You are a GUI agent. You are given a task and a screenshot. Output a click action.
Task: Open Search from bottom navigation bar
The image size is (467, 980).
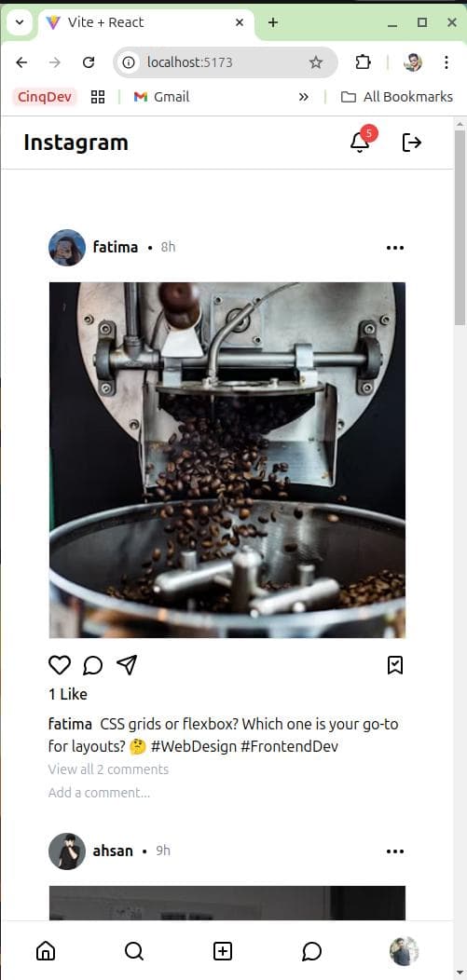(x=134, y=951)
